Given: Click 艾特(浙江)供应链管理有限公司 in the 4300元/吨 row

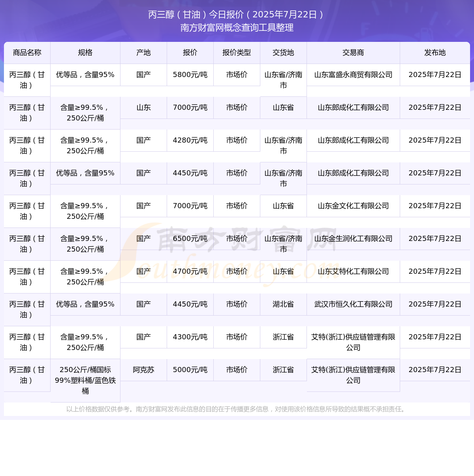Looking at the screenshot, I should tap(353, 342).
